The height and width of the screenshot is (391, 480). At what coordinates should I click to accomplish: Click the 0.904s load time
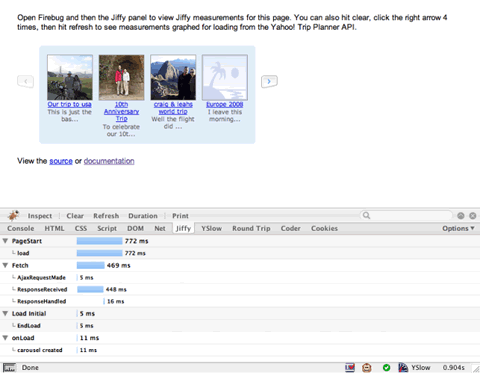(454, 368)
